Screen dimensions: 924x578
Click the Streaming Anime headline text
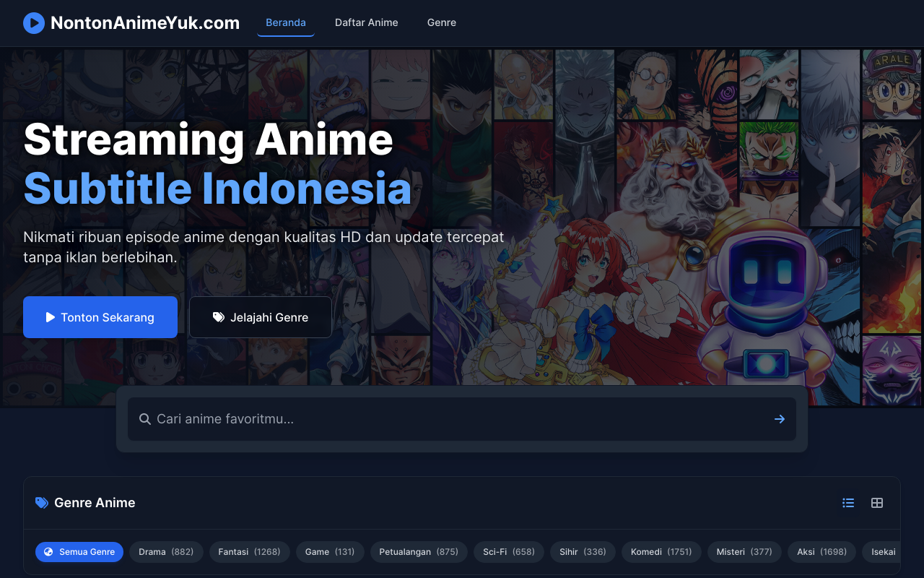tap(209, 139)
